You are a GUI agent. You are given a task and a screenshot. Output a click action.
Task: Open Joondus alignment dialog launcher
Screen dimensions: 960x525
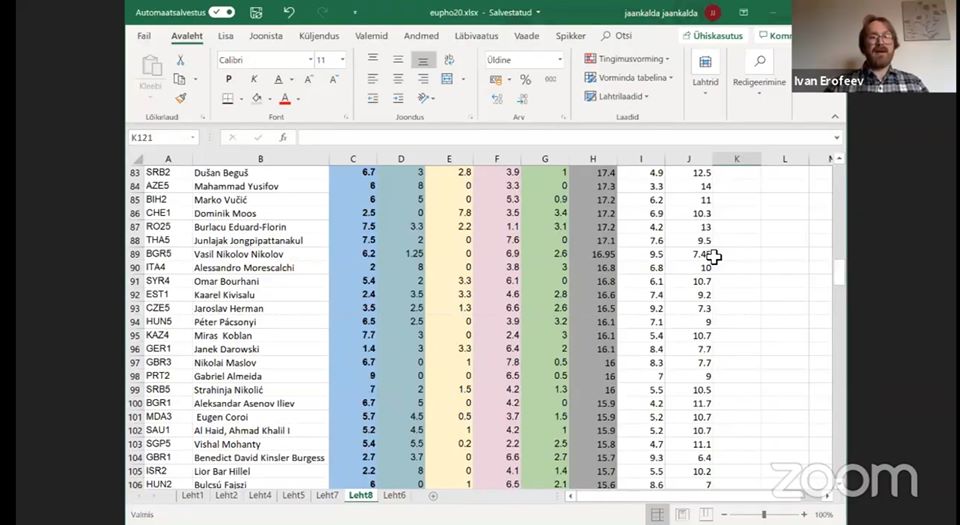pyautogui.click(x=471, y=117)
